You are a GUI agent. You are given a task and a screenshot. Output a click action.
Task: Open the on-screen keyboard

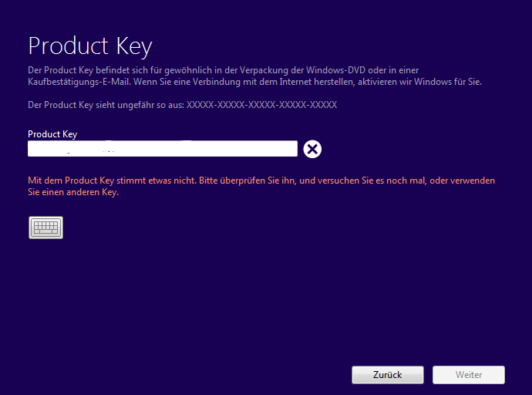[45, 228]
